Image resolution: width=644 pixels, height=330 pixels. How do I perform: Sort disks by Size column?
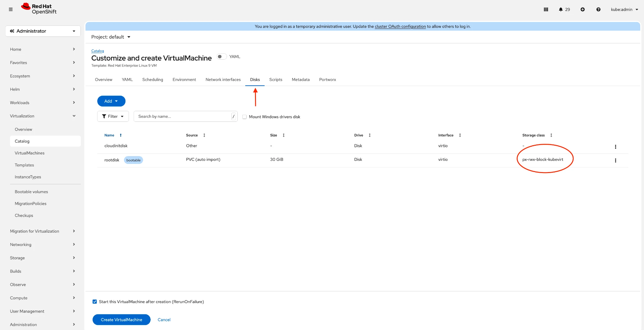tap(277, 135)
